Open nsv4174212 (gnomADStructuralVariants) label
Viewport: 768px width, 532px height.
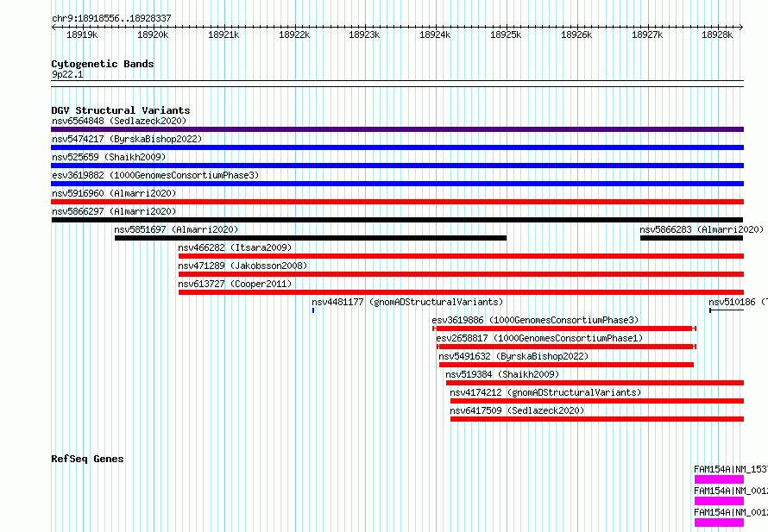click(x=545, y=392)
